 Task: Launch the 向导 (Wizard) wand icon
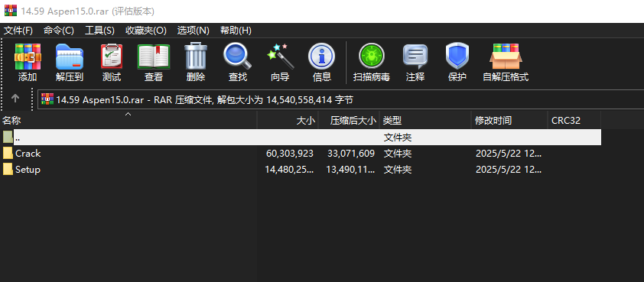(x=280, y=57)
